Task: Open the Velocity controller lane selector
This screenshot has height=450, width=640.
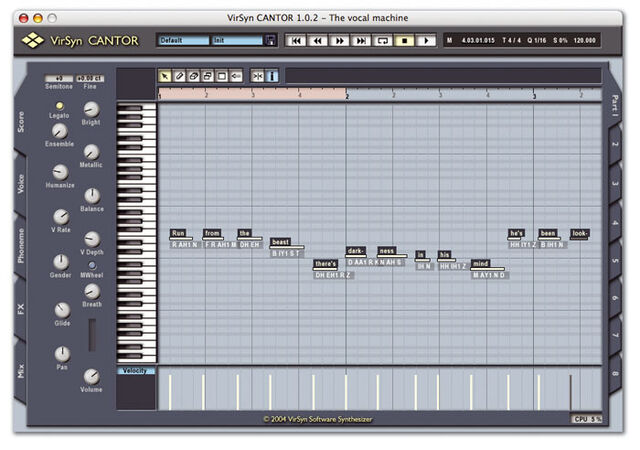Action: click(x=136, y=371)
